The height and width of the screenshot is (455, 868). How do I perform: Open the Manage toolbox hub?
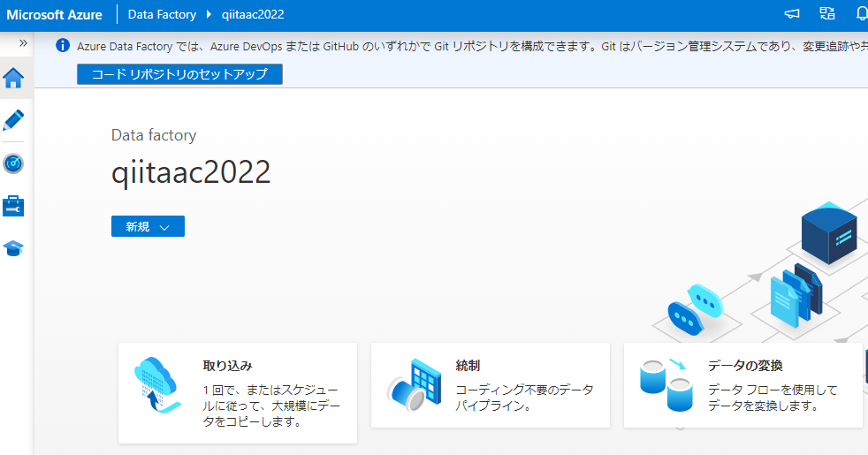click(x=13, y=206)
